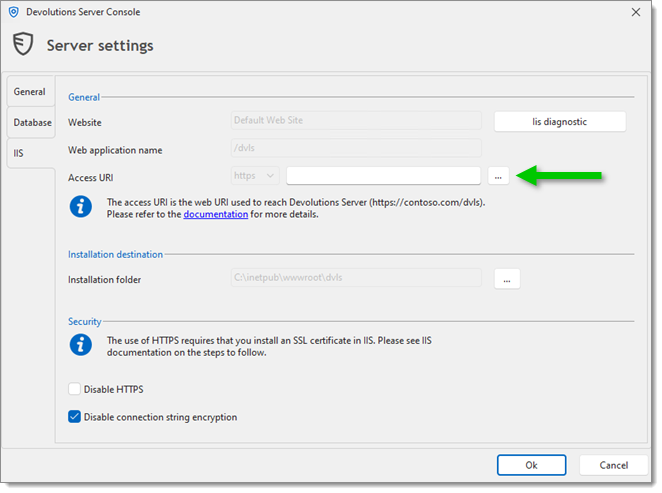This screenshot has height=493, width=662.
Task: Click the Security section heading
Action: [x=84, y=322]
